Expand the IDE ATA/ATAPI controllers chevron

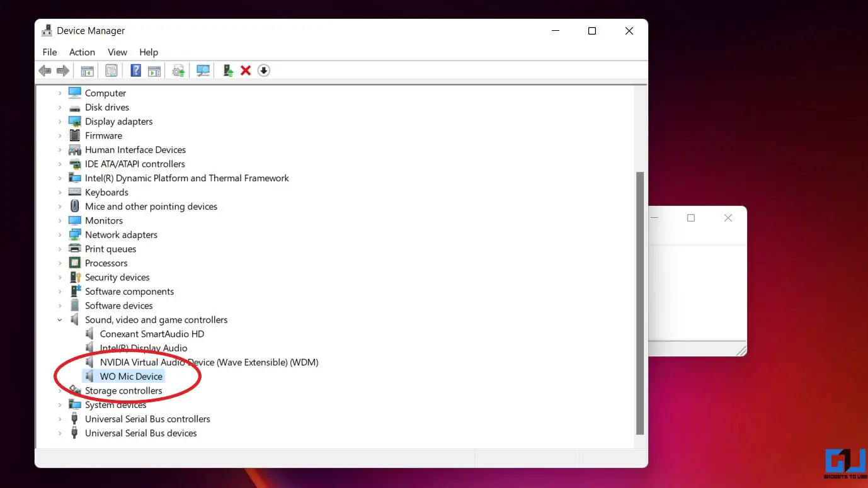(60, 164)
